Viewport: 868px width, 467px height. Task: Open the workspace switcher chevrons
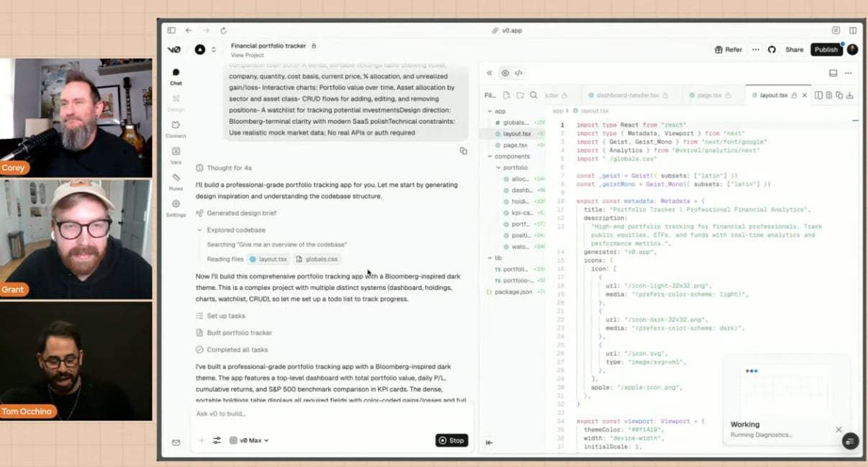click(213, 50)
